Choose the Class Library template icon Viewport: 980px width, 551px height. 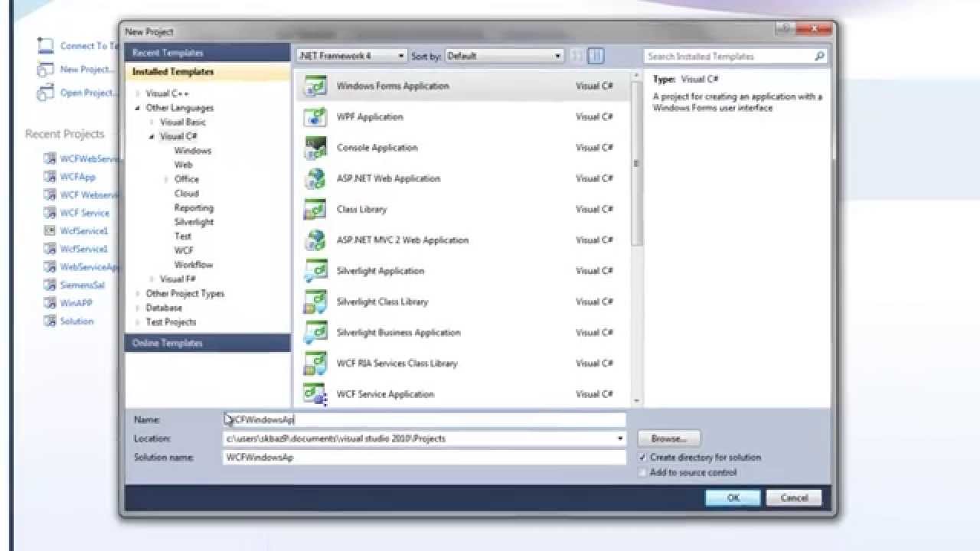315,209
